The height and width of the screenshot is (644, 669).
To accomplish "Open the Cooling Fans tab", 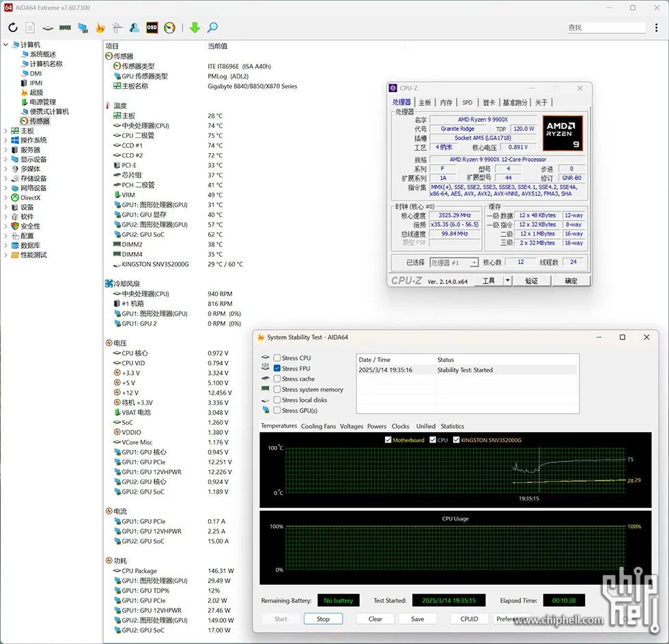I will point(318,426).
